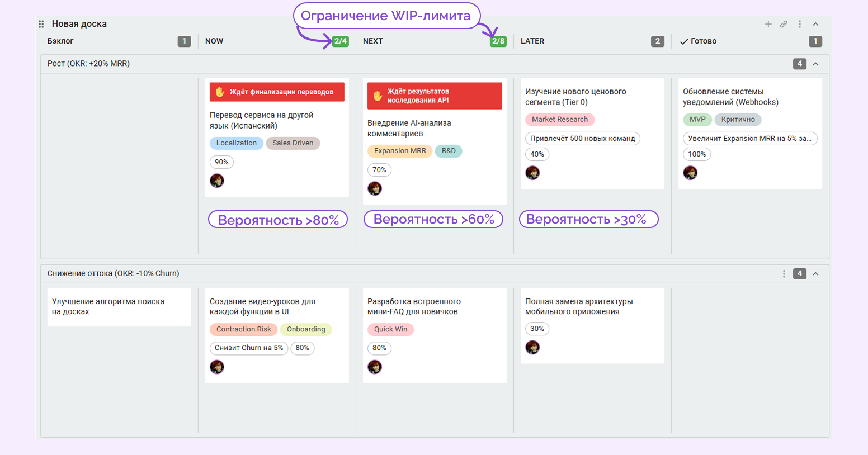This screenshot has width=868, height=455.
Task: Select the Бэклог column header
Action: point(59,41)
